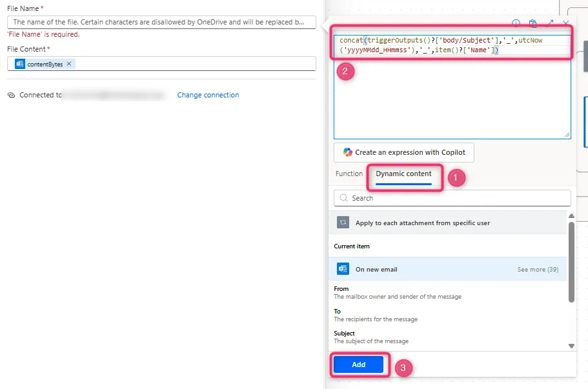Remove the contentBytes token
The height and width of the screenshot is (389, 588).
click(69, 64)
